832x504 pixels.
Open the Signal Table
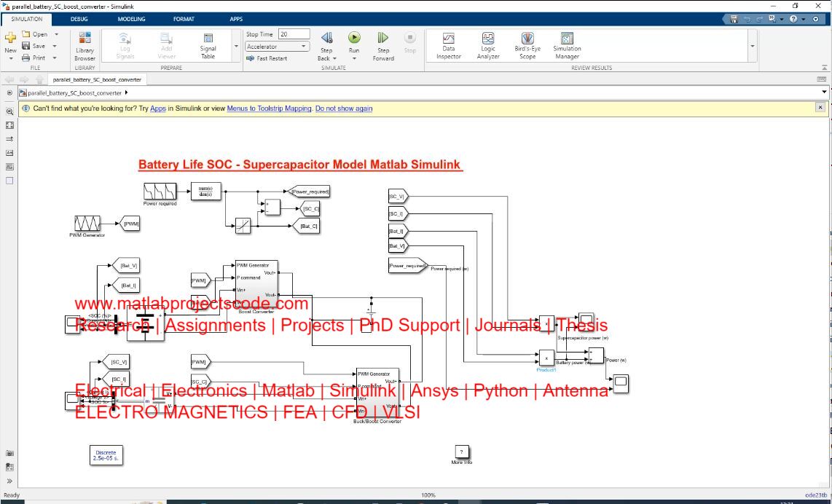[208, 46]
